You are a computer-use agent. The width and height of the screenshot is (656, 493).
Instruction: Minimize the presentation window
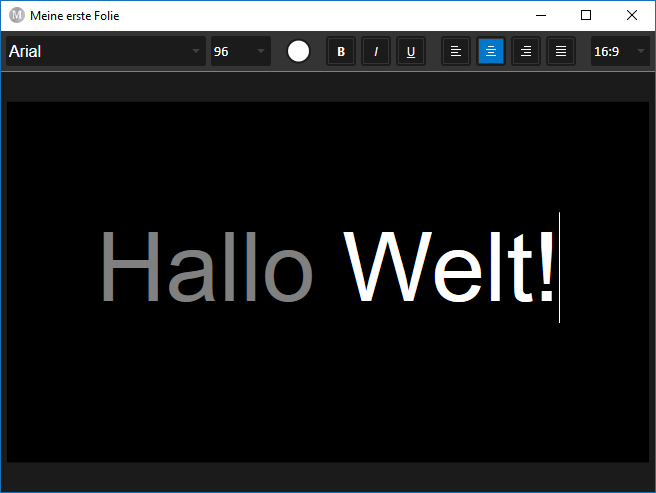tap(541, 15)
